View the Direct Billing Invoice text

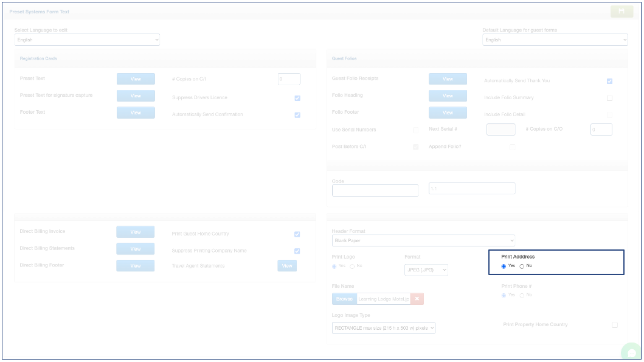pyautogui.click(x=136, y=232)
